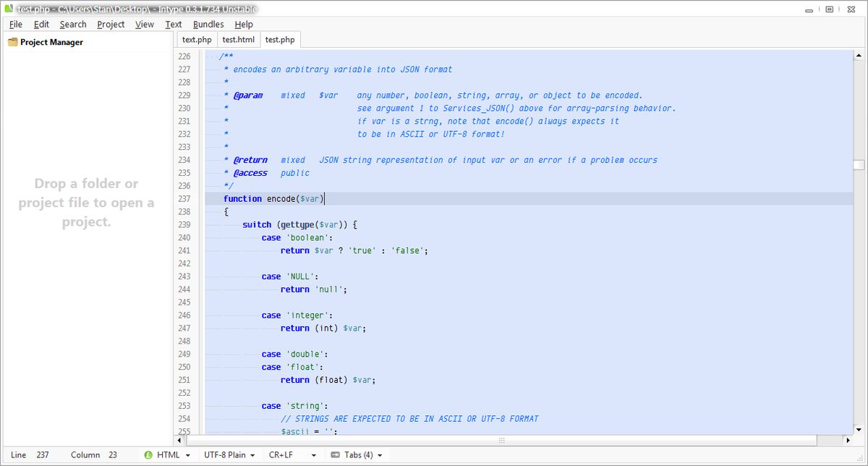Click the Intype icon in the title bar
The height and width of the screenshot is (466, 868).
point(8,8)
